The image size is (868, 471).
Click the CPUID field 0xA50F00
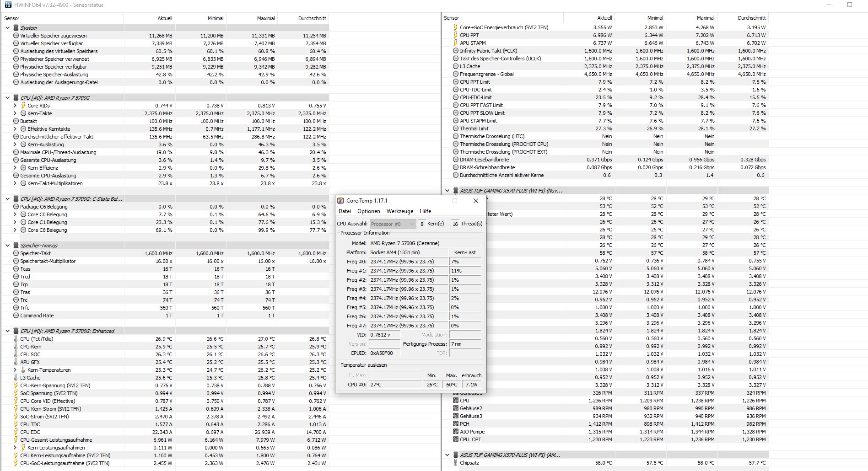[384, 353]
